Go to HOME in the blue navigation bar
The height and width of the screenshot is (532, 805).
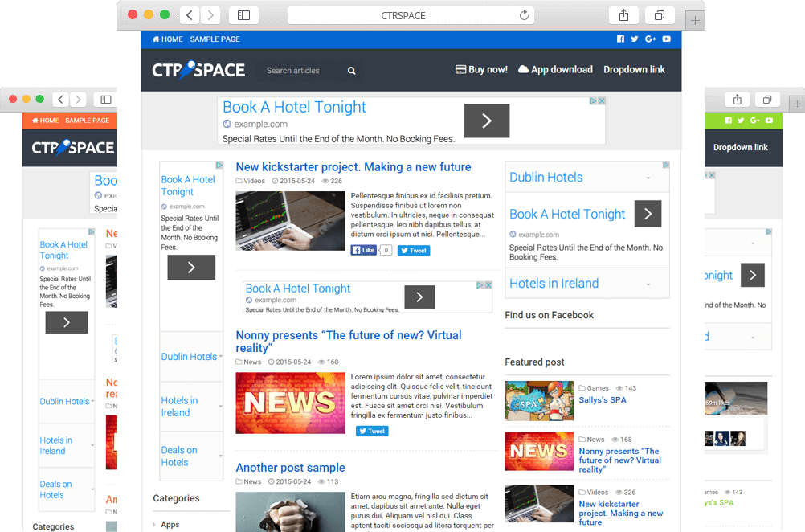(x=167, y=39)
